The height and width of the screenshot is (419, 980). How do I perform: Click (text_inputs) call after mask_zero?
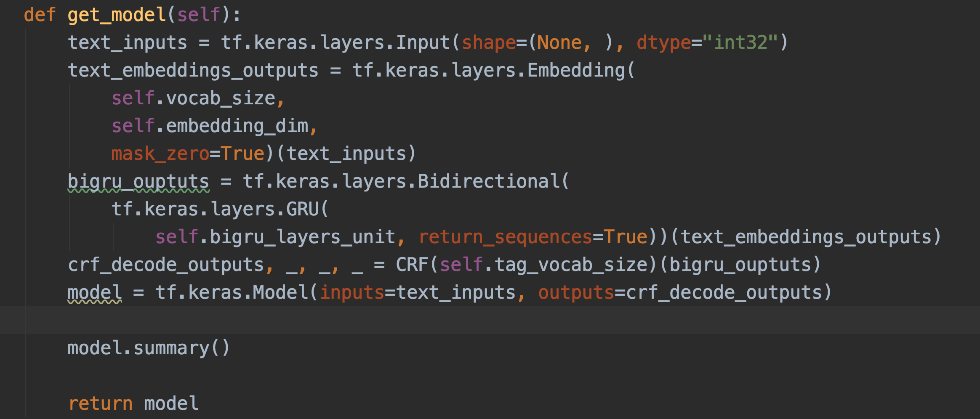pos(346,154)
